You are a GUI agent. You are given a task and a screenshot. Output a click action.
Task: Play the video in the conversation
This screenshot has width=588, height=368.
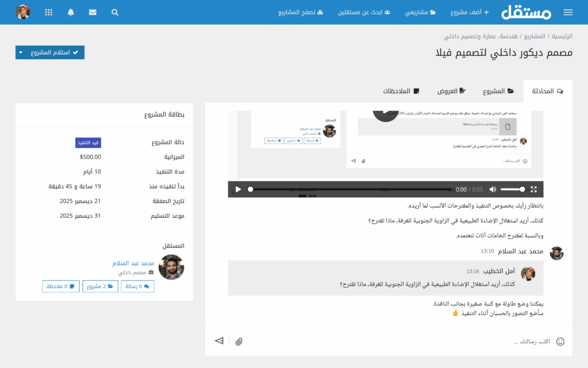click(238, 189)
